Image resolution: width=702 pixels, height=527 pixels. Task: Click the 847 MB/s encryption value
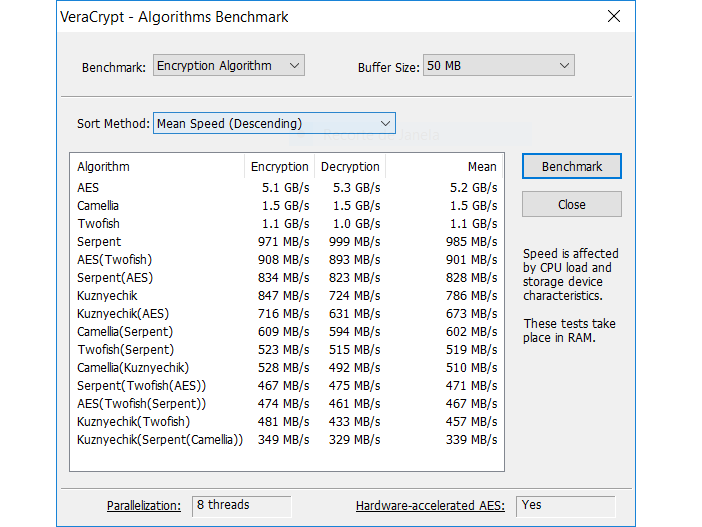pos(283,296)
